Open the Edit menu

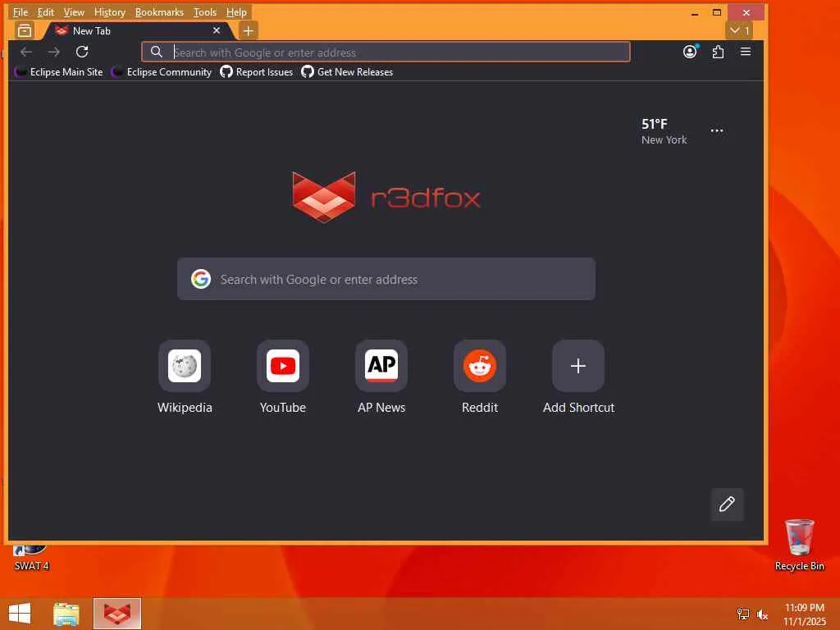pos(46,11)
